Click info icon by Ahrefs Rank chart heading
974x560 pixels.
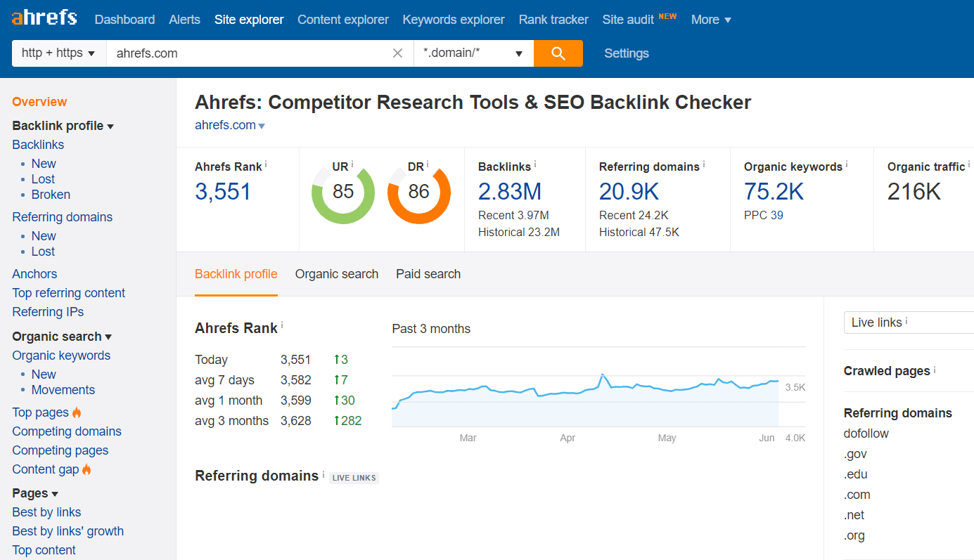(282, 325)
